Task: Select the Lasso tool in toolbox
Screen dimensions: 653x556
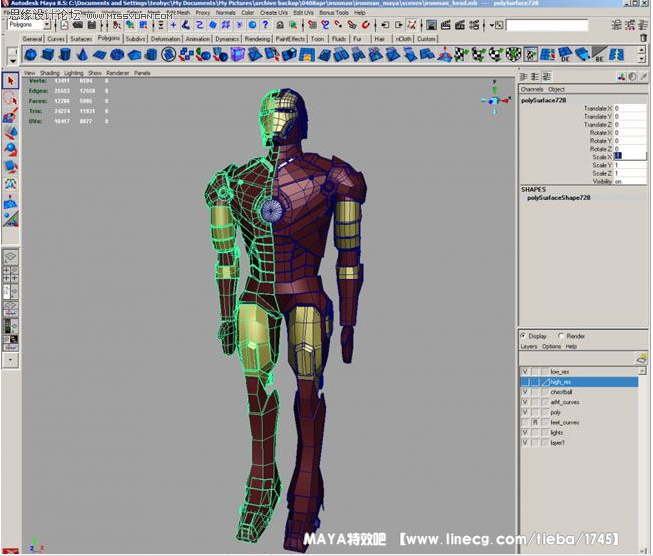Action: (x=10, y=98)
